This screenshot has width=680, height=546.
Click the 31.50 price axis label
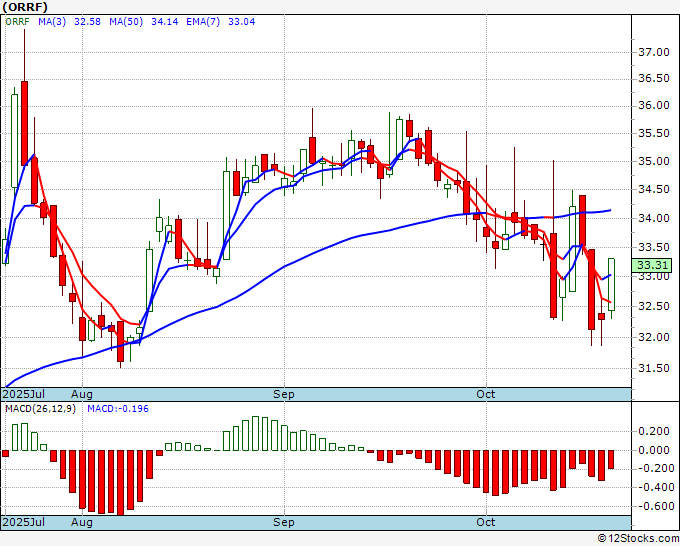coord(654,369)
